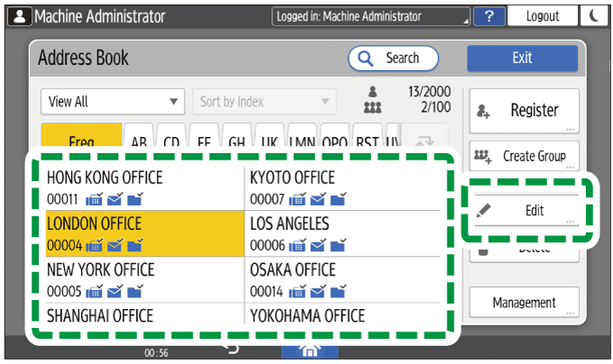Expand the Logged in user indicator
This screenshot has height=364, width=613.
371,16
